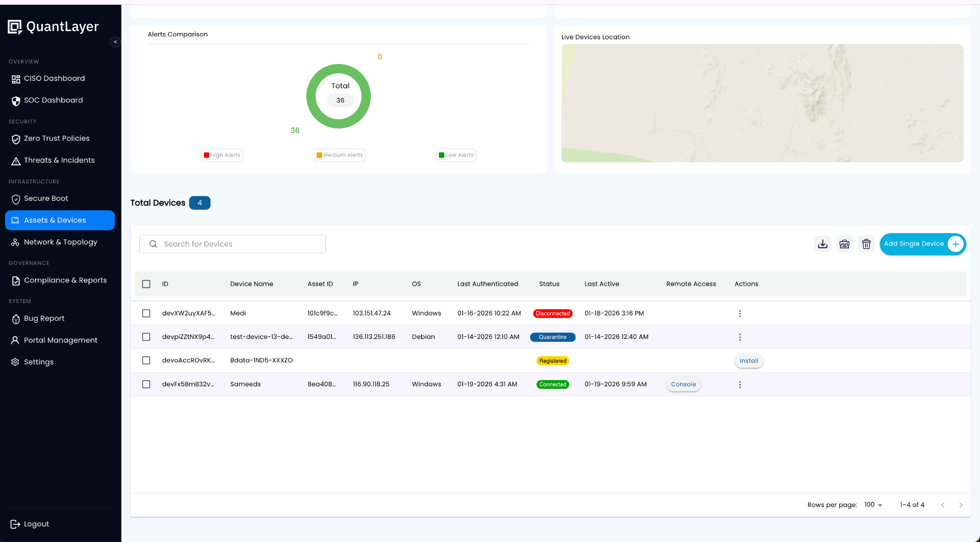Viewport: 980px width, 542px height.
Task: Open Network & Topology from the sidebar
Action: (x=60, y=242)
